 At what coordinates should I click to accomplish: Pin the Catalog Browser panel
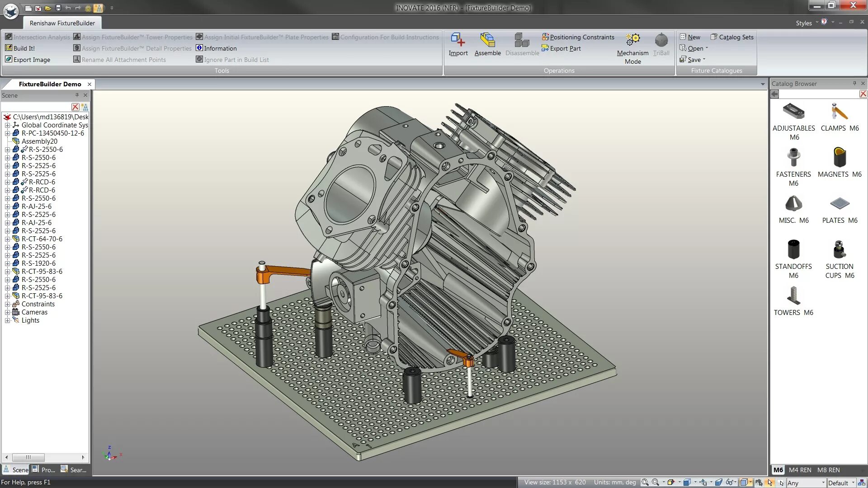(x=854, y=84)
